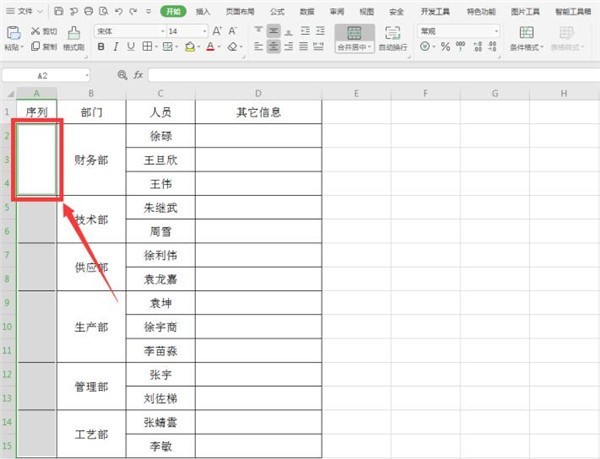Apply thousands separator format
The width and height of the screenshot is (600, 459).
[460, 47]
